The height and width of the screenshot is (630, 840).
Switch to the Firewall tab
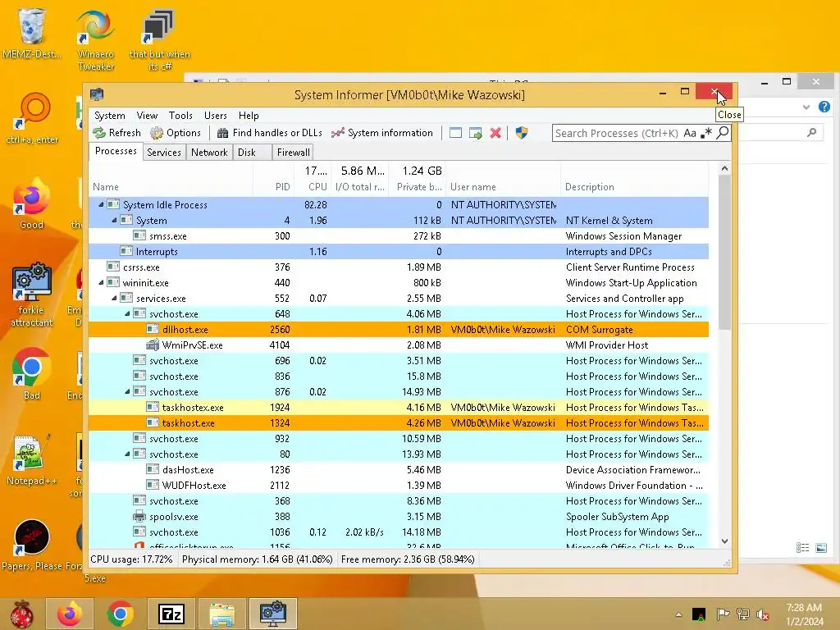tap(293, 153)
